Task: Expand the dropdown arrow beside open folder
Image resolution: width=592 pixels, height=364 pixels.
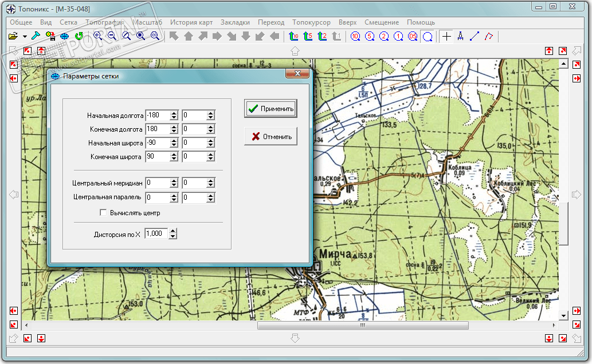Action: [25, 37]
